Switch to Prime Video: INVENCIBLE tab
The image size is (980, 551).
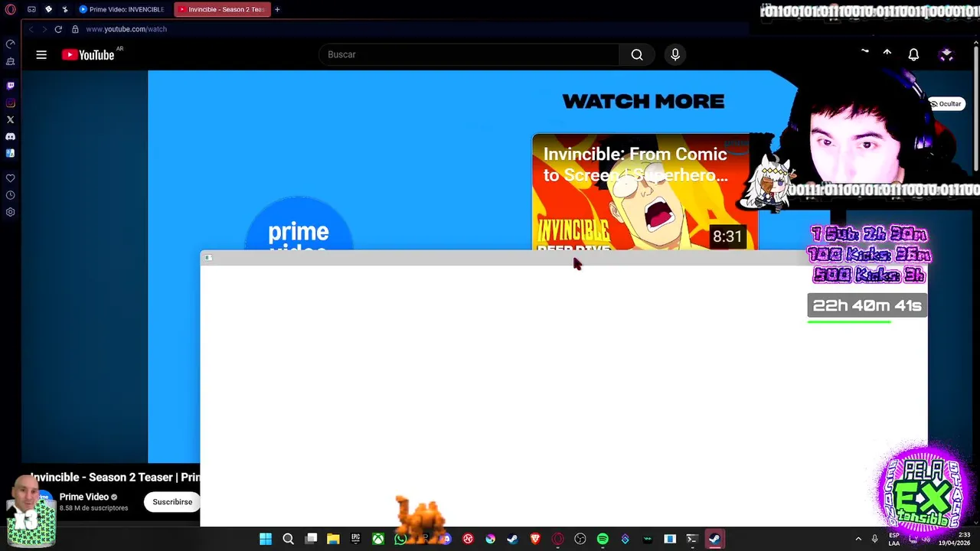[x=122, y=9]
